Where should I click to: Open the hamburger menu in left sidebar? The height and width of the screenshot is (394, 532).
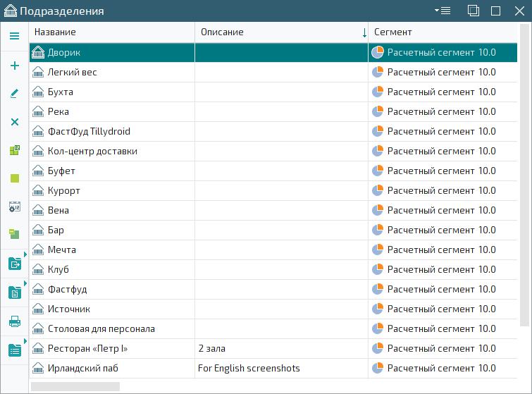coord(14,36)
